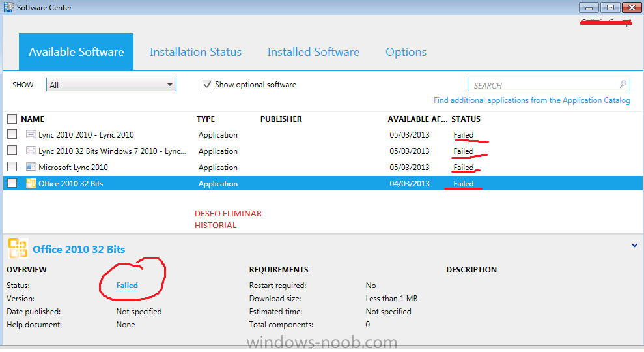Switch to the Available Software tab

pos(76,51)
